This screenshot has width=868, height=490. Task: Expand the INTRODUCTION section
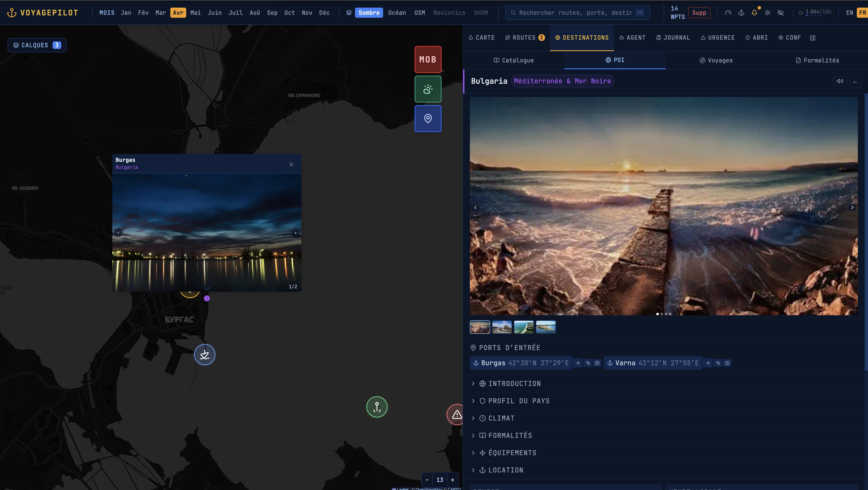tap(514, 384)
